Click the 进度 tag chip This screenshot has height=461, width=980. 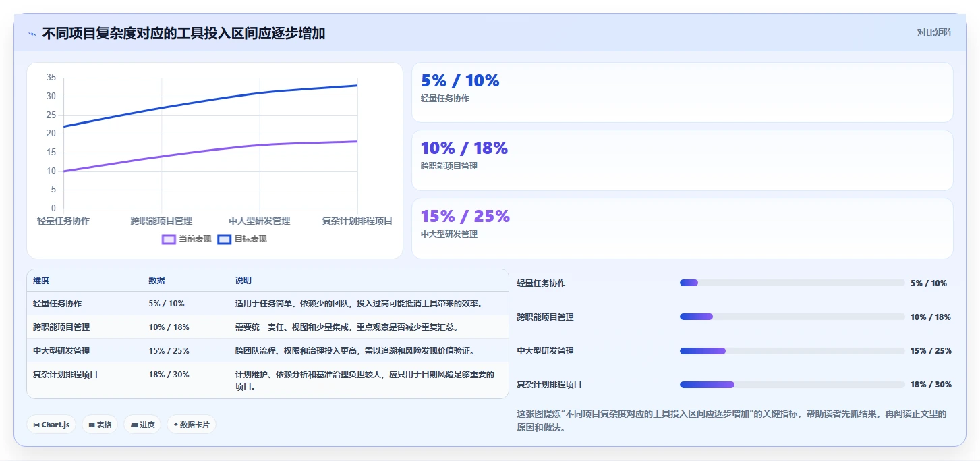[x=142, y=425]
